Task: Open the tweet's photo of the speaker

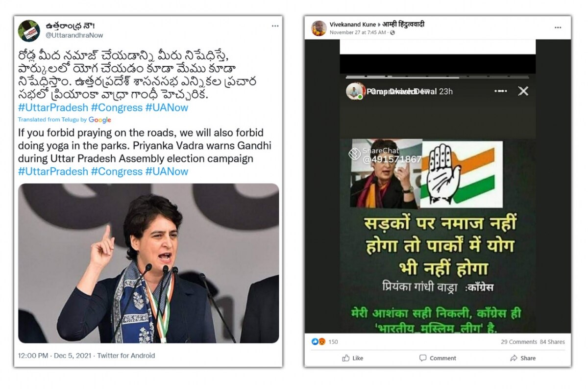Action: coord(148,263)
